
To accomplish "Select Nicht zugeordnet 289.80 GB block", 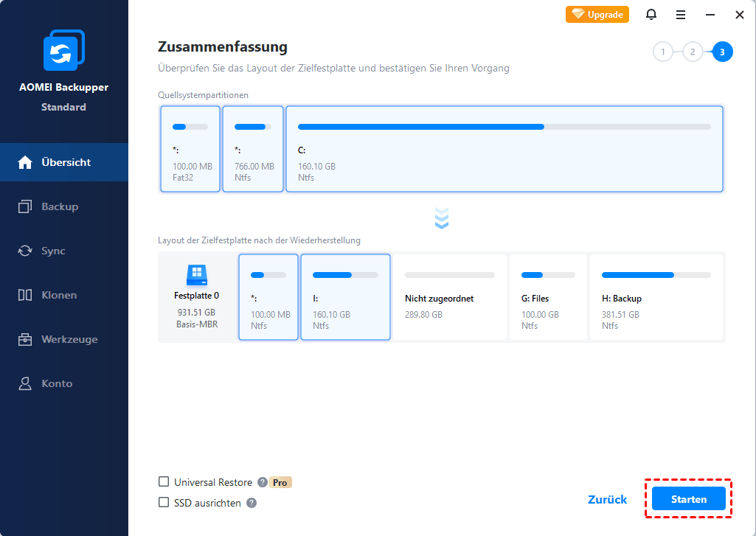I will [x=450, y=297].
